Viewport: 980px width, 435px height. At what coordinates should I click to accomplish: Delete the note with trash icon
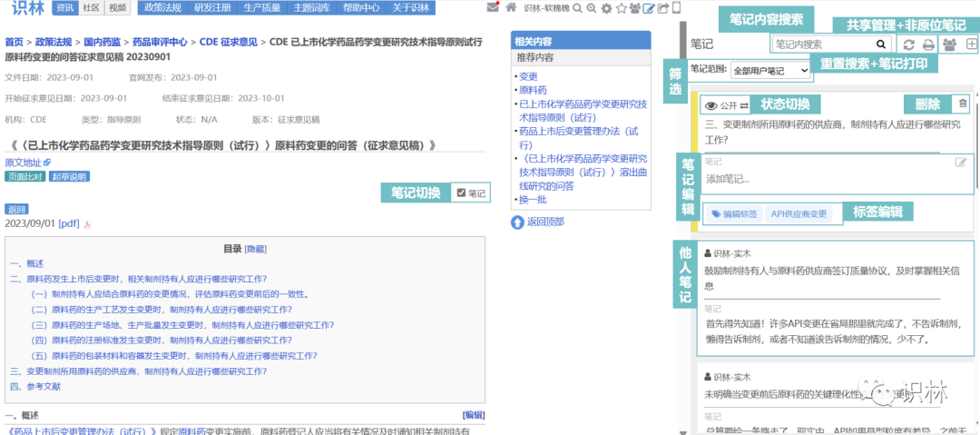(x=963, y=104)
